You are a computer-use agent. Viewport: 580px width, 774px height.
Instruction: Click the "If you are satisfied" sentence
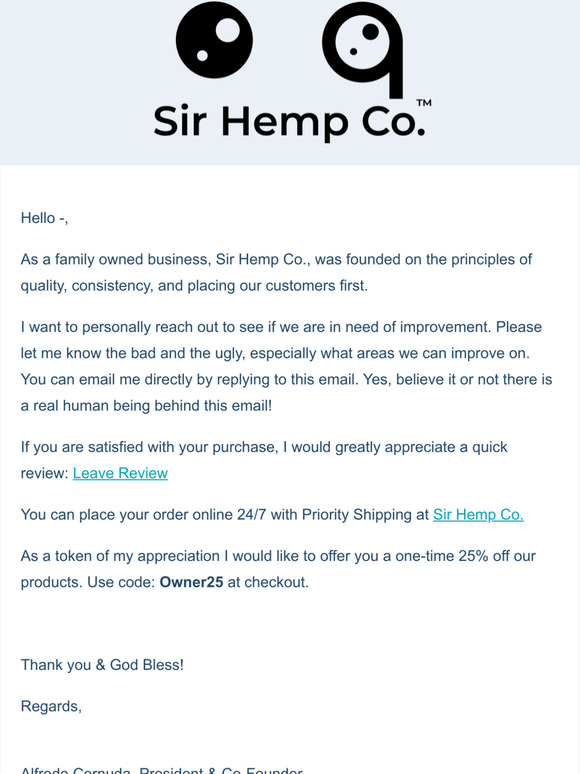click(264, 460)
